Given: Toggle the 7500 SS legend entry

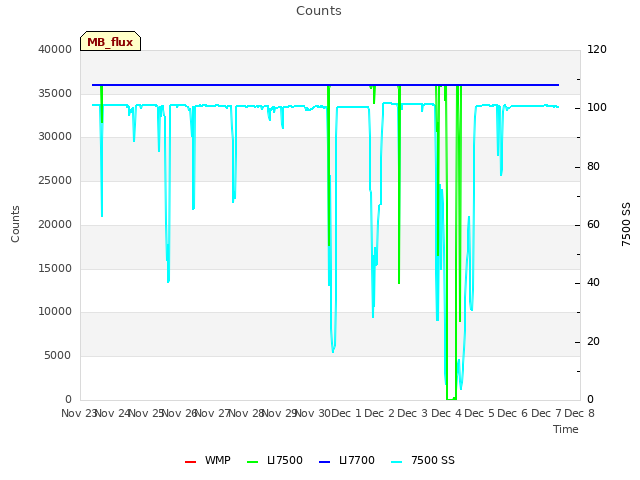Looking at the screenshot, I should point(422,460).
